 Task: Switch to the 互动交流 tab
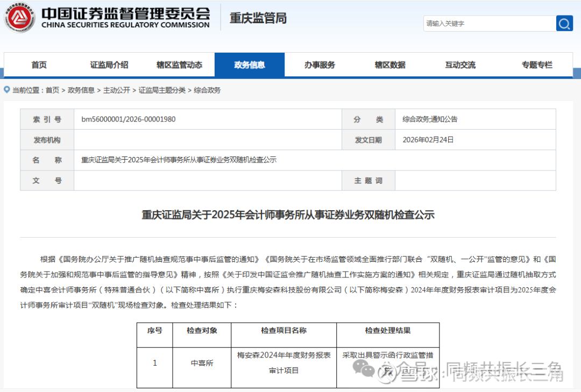coord(460,65)
